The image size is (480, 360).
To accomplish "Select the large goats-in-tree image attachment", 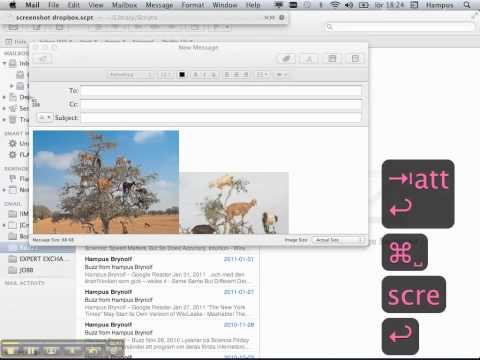I will 106,182.
